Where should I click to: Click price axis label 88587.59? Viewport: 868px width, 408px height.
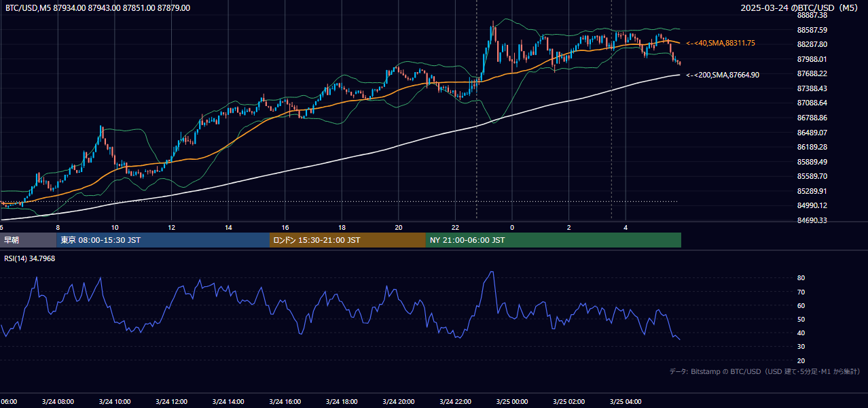[812, 30]
